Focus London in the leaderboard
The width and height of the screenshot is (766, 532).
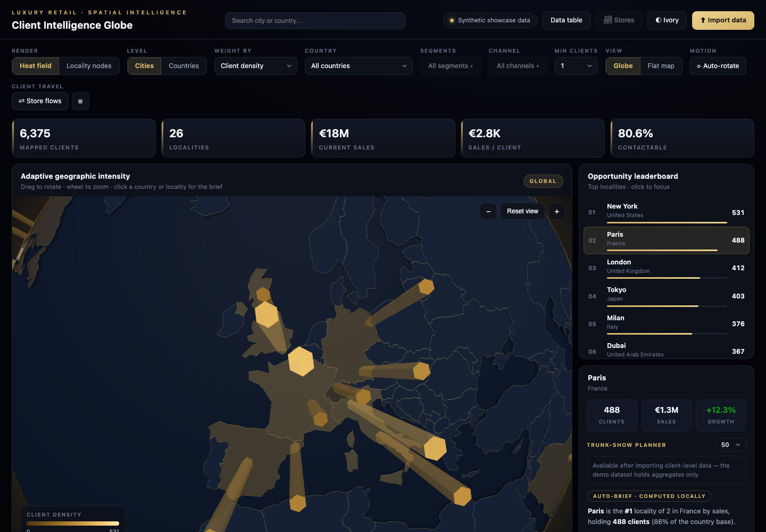(667, 268)
